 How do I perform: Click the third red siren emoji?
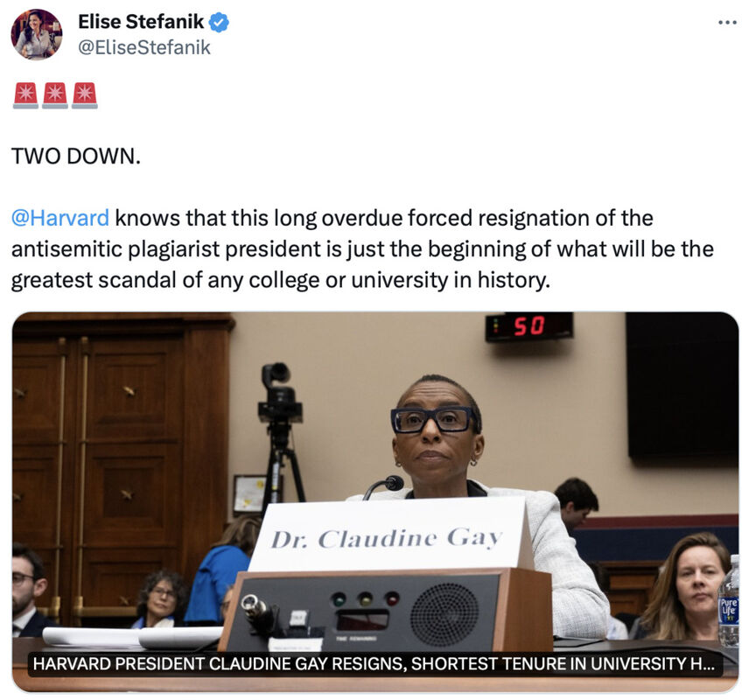pyautogui.click(x=85, y=95)
